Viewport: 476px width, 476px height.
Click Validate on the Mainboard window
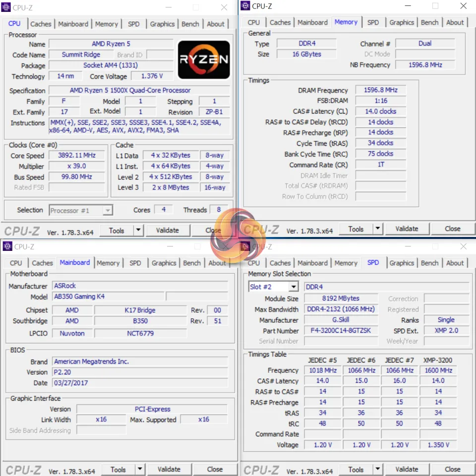pos(169,469)
